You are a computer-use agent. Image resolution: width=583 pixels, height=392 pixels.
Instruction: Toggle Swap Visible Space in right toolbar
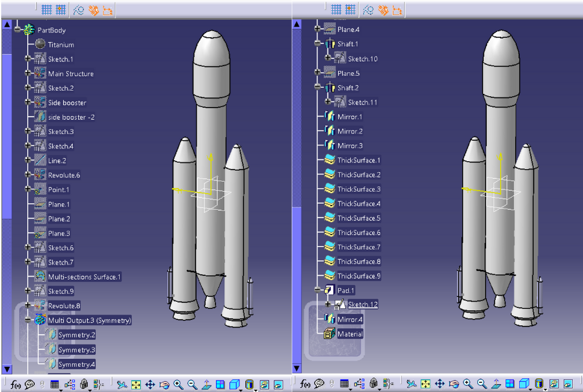pyautogui.click(x=567, y=384)
